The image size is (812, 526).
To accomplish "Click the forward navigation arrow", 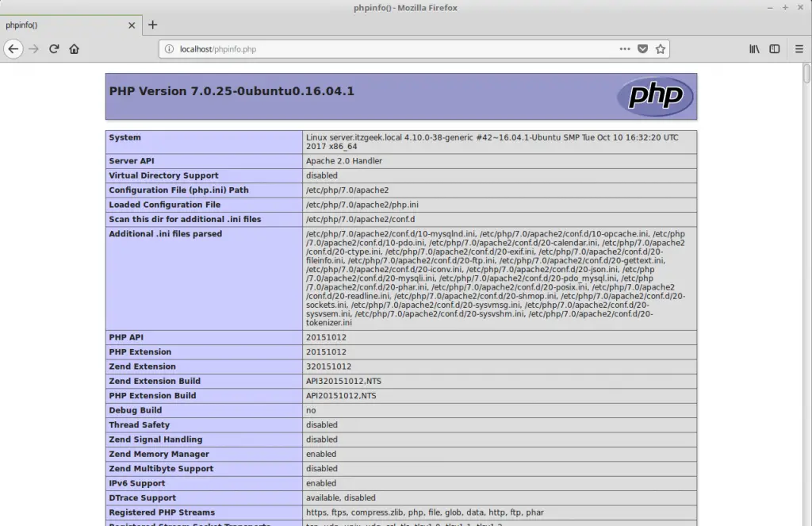I will click(x=33, y=49).
